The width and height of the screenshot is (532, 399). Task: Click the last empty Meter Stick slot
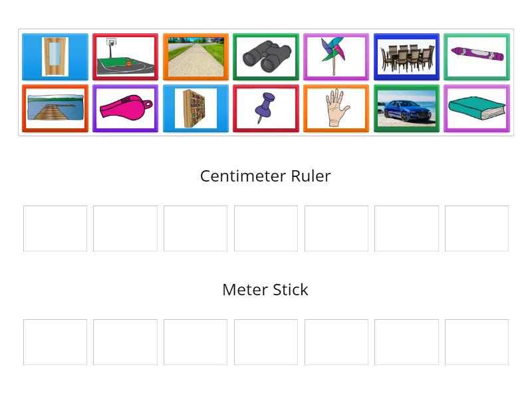pos(477,342)
